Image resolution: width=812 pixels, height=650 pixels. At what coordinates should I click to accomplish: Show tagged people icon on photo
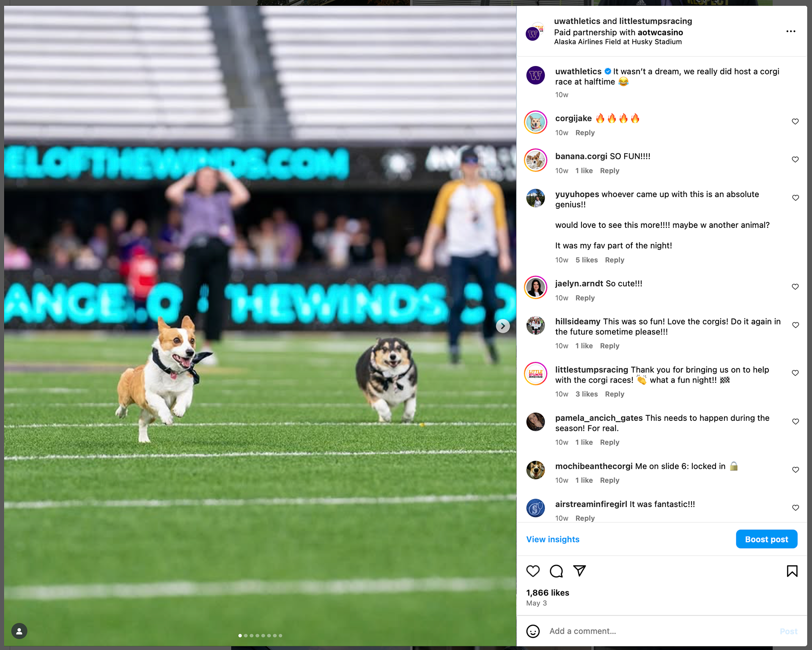pos(19,631)
